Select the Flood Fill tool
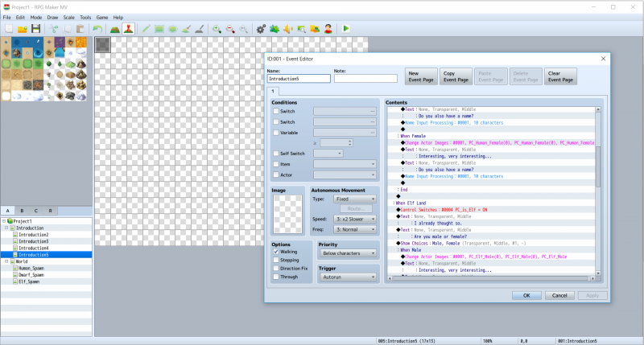The height and width of the screenshot is (345, 644). (186, 29)
